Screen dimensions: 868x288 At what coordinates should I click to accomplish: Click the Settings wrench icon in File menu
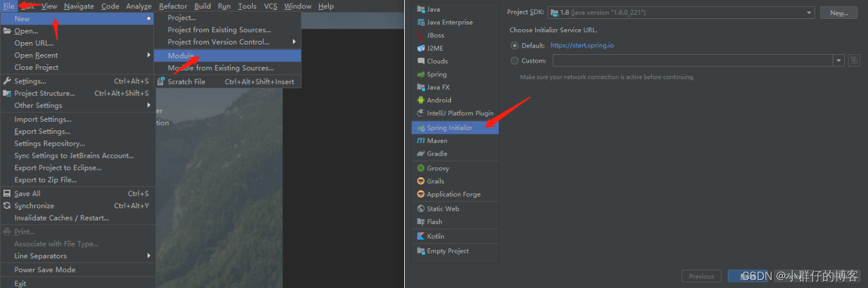point(7,81)
